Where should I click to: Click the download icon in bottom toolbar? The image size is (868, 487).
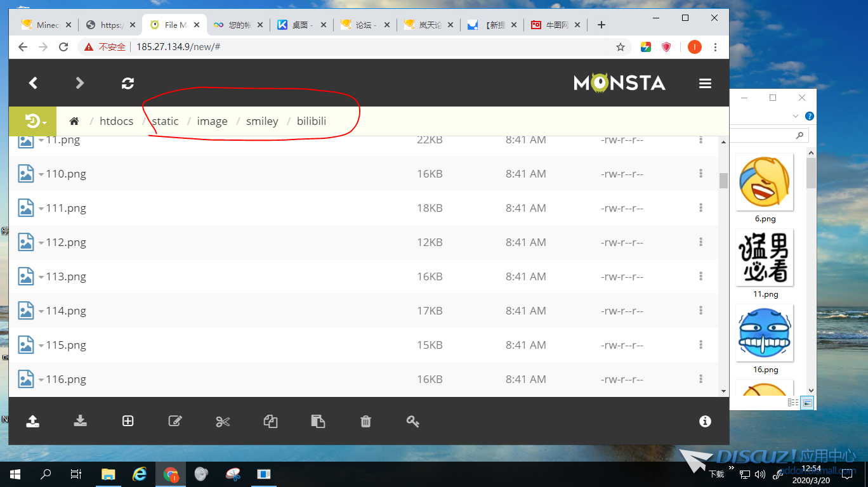point(80,421)
